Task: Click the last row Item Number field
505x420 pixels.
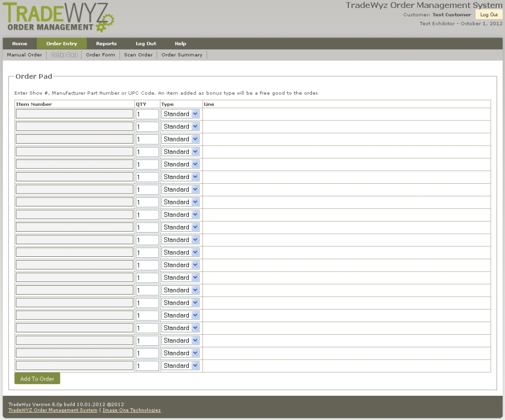Action: tap(74, 366)
